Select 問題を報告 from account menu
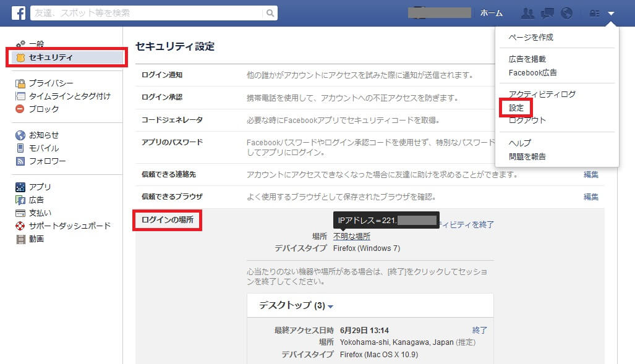 527,157
